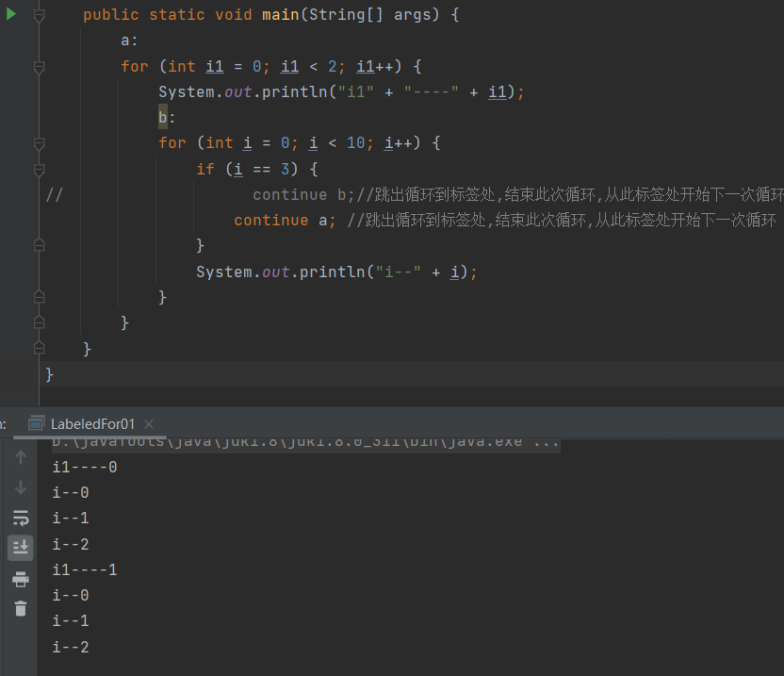Viewport: 784px width, 676px height.
Task: Collapse the outer for i1 loop fold
Action: point(39,67)
